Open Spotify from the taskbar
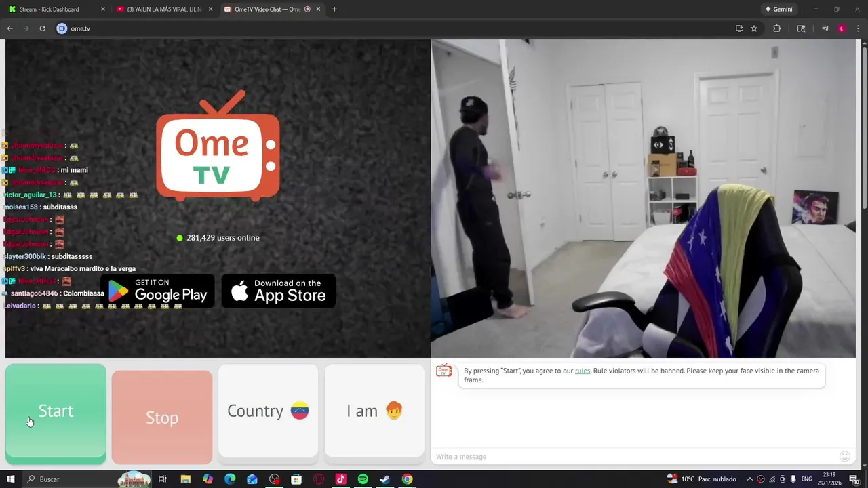This screenshot has width=868, height=488. (x=363, y=479)
